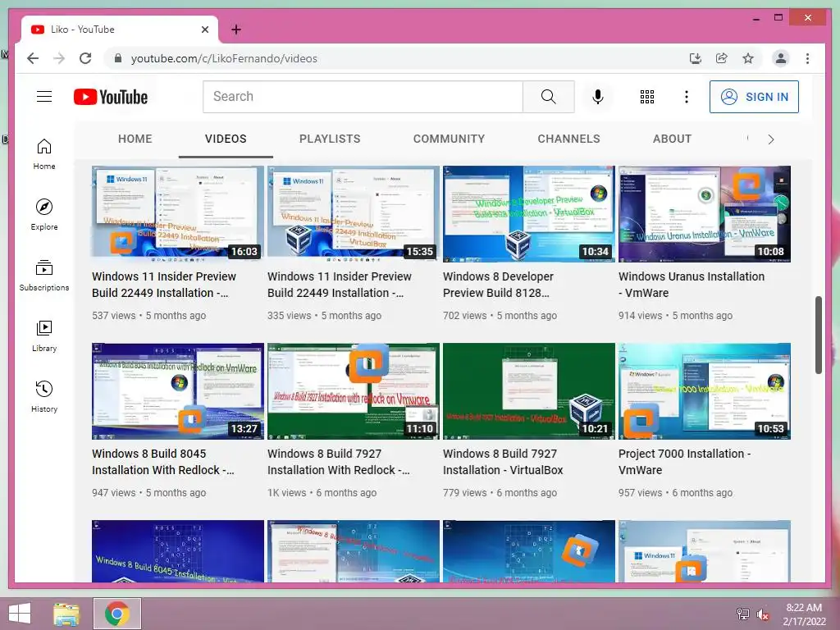840x630 pixels.
Task: Open the YouTube apps grid icon
Action: [x=646, y=97]
